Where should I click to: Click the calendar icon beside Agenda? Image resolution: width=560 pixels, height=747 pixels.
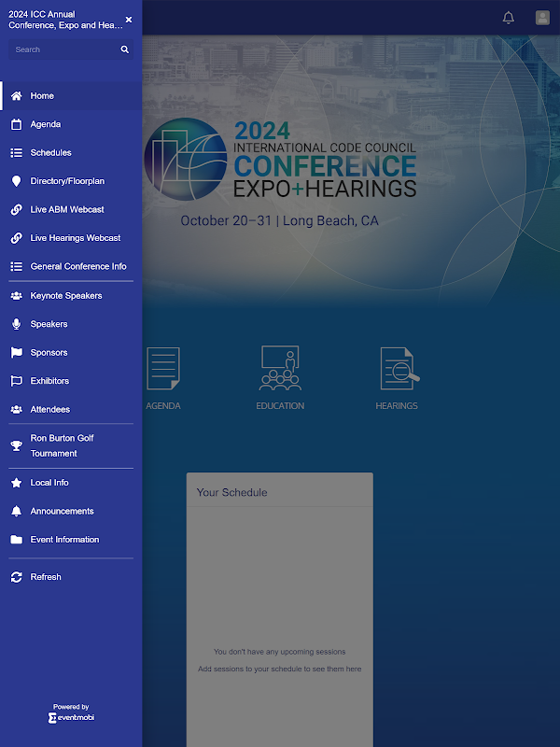tap(16, 124)
